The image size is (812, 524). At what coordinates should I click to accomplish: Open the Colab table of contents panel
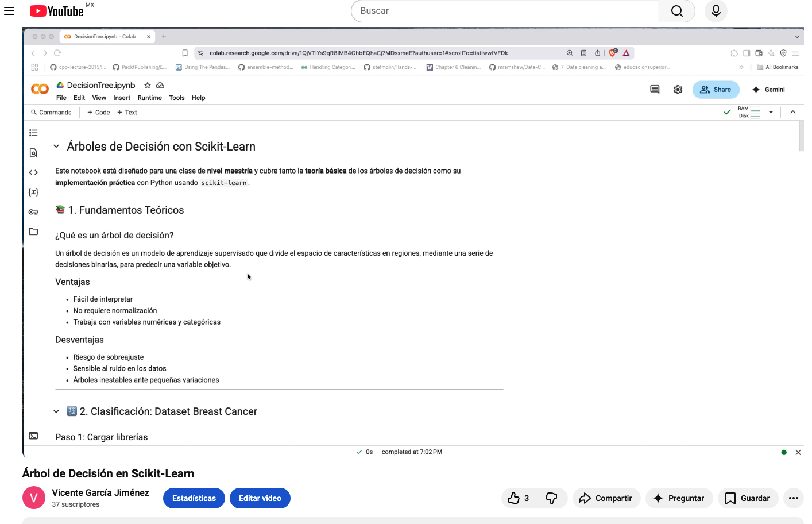33,133
